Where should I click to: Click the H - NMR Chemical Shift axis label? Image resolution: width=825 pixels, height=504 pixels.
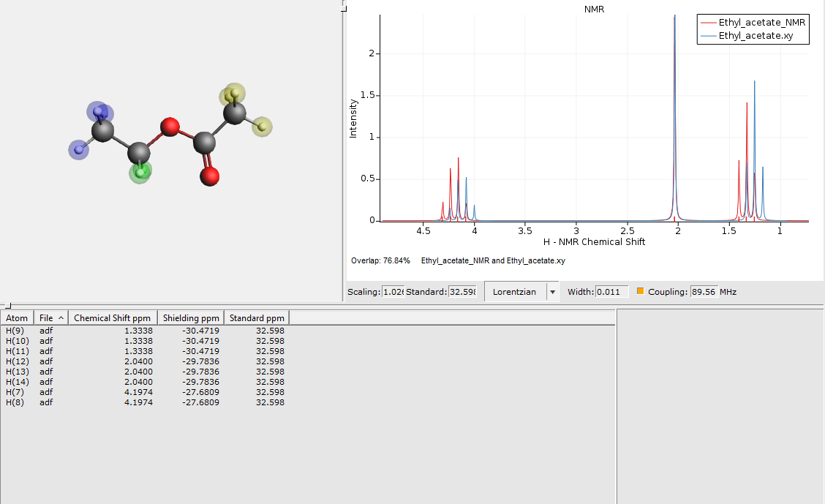594,241
